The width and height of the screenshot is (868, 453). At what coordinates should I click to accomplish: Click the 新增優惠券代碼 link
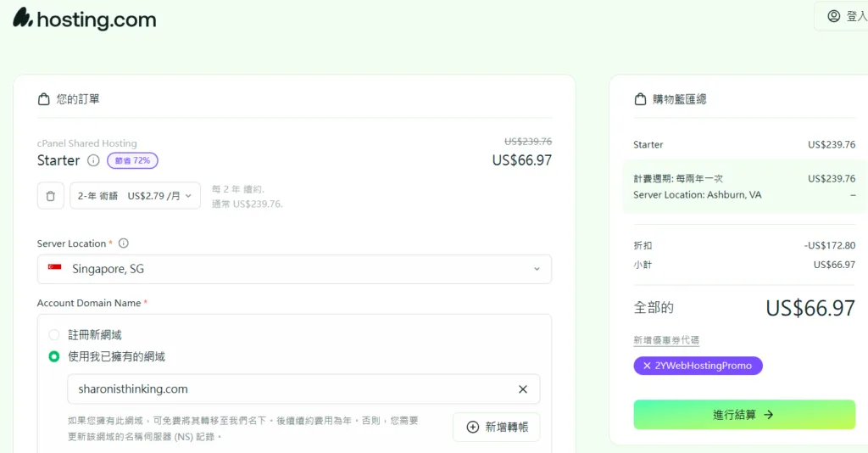point(666,340)
